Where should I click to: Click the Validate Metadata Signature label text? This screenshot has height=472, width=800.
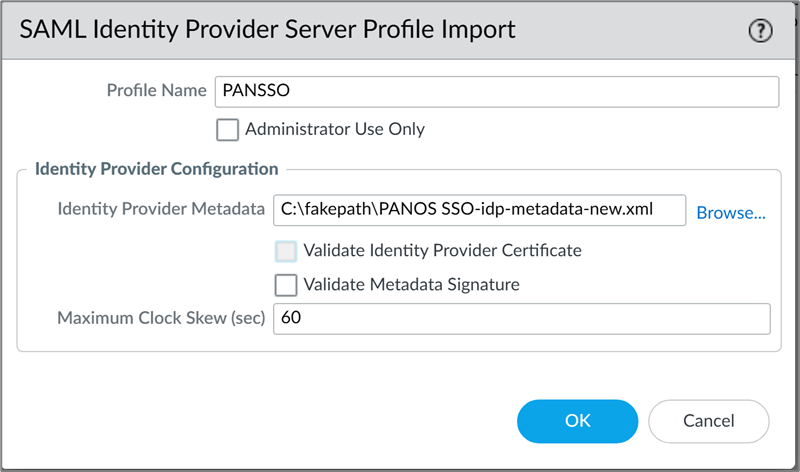click(x=412, y=285)
